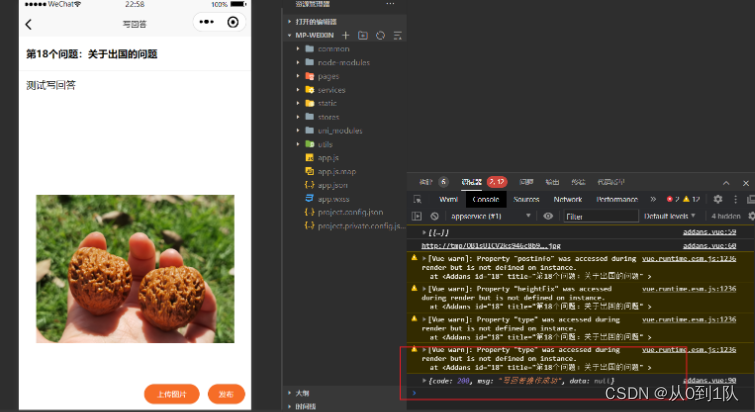Activate the element inspect picker icon
755x412 pixels.
click(x=417, y=199)
